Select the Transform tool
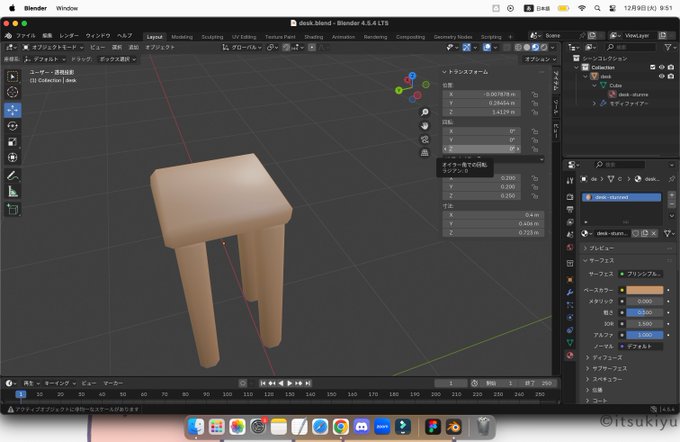This screenshot has height=442, width=680. coord(13,157)
